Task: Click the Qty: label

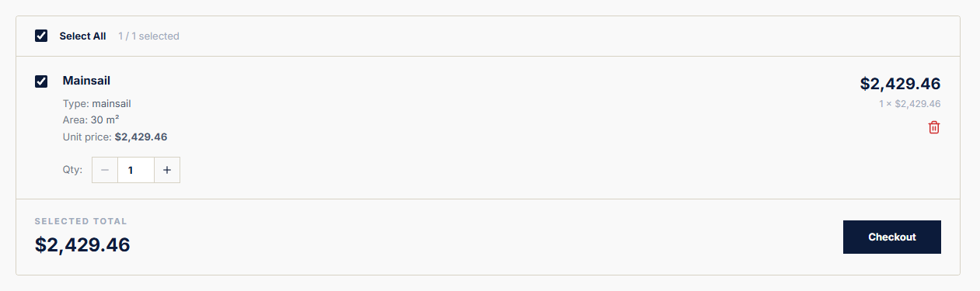Action: [x=72, y=170]
